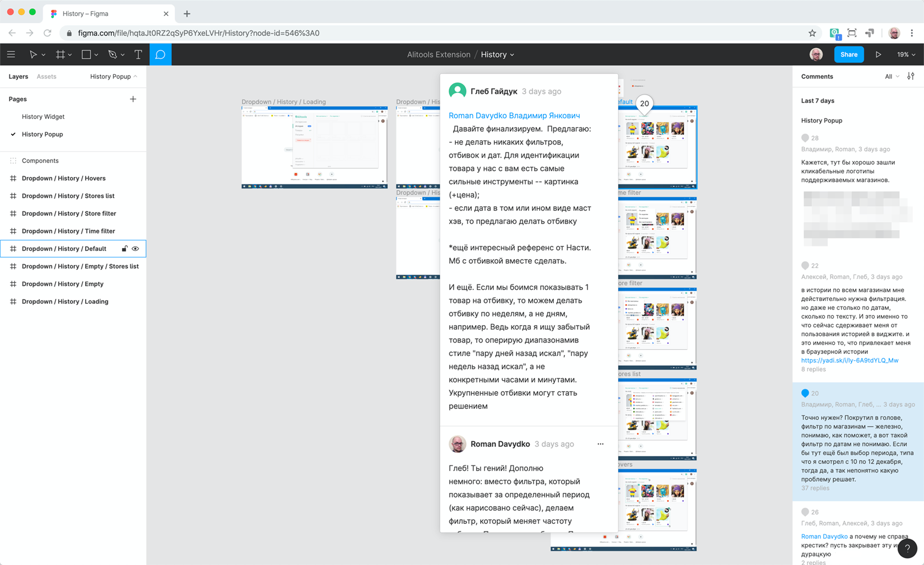The width and height of the screenshot is (924, 565).
Task: Open the All comments filter dropdown
Action: click(891, 76)
